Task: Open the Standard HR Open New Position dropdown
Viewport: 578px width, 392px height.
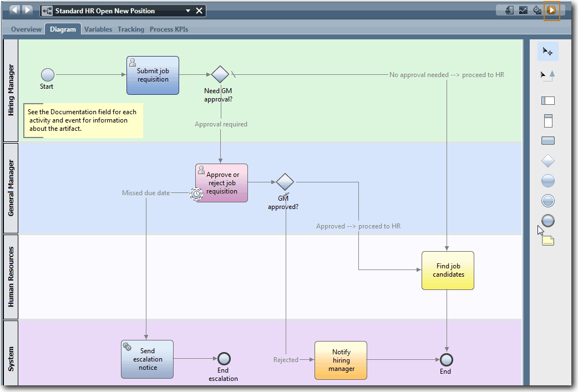Action: [x=187, y=10]
